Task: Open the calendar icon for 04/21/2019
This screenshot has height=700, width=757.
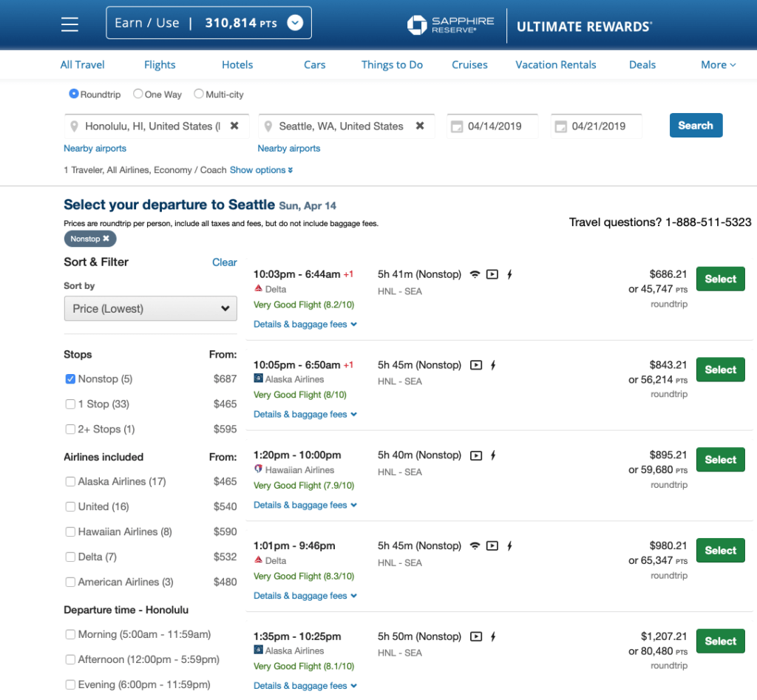Action: [560, 126]
